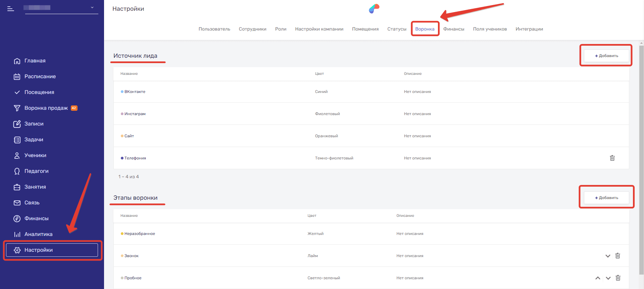
Task: Collapse sidebar using hamburger menu icon
Action: [x=11, y=9]
